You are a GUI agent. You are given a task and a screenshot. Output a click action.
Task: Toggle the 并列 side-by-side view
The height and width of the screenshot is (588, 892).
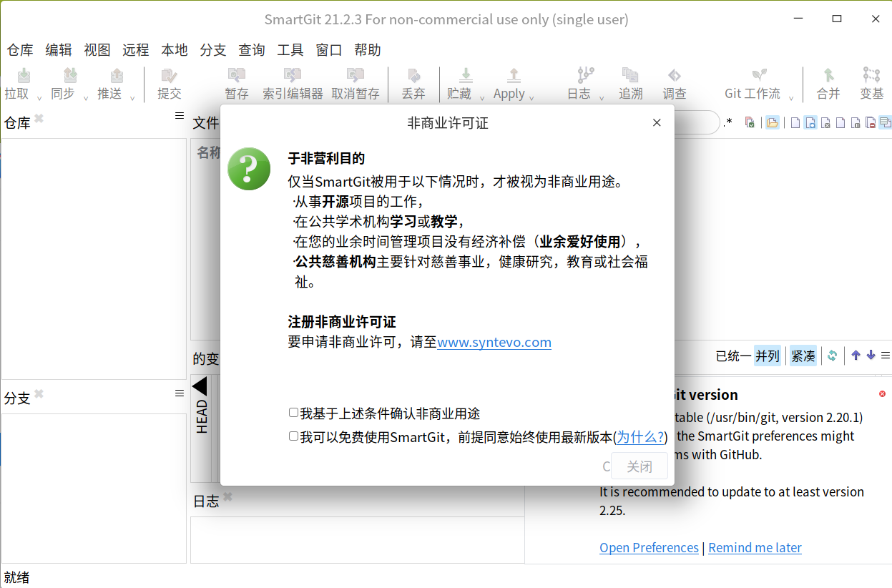pyautogui.click(x=767, y=356)
